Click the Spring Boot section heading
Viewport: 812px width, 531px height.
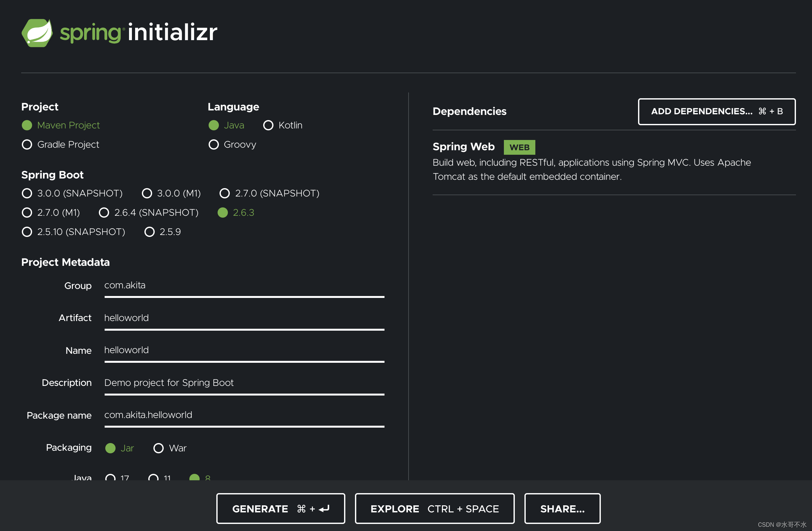pyautogui.click(x=52, y=175)
